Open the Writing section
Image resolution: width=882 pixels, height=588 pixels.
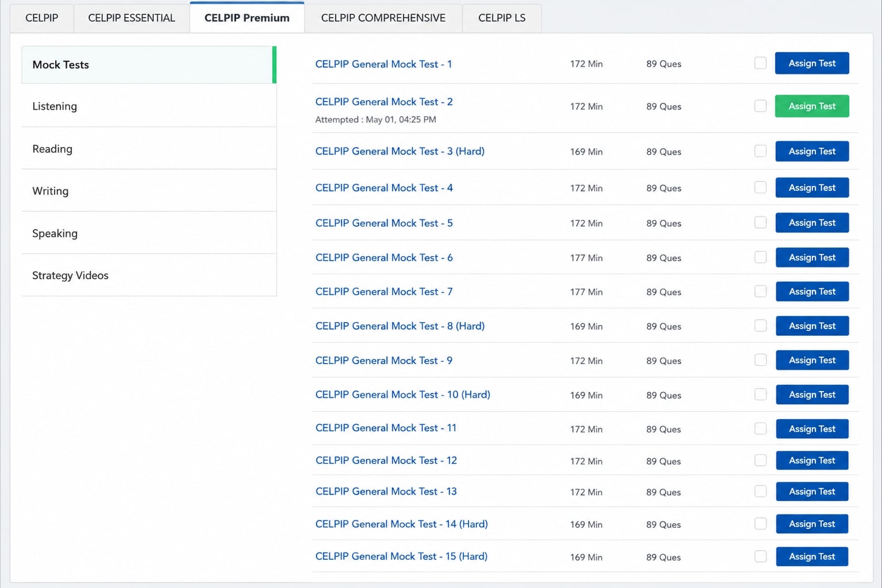(x=149, y=191)
